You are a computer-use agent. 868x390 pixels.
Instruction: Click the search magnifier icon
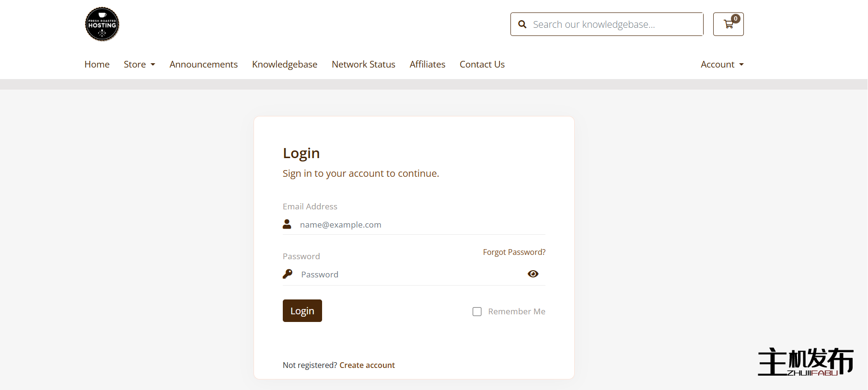522,24
